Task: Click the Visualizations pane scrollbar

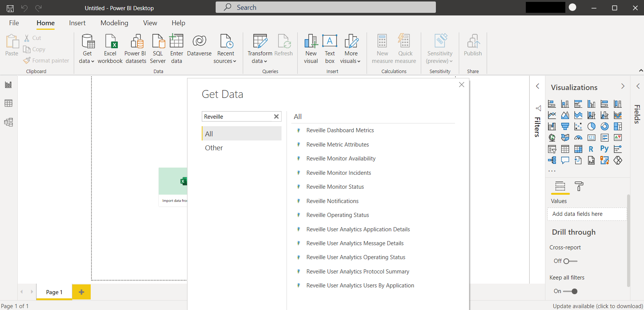Action: (x=629, y=241)
